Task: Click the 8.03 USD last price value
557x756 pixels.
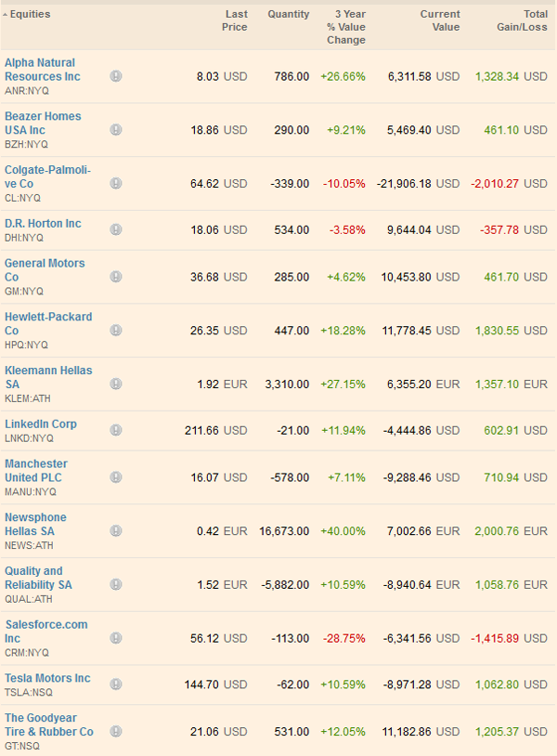Action: click(x=222, y=76)
